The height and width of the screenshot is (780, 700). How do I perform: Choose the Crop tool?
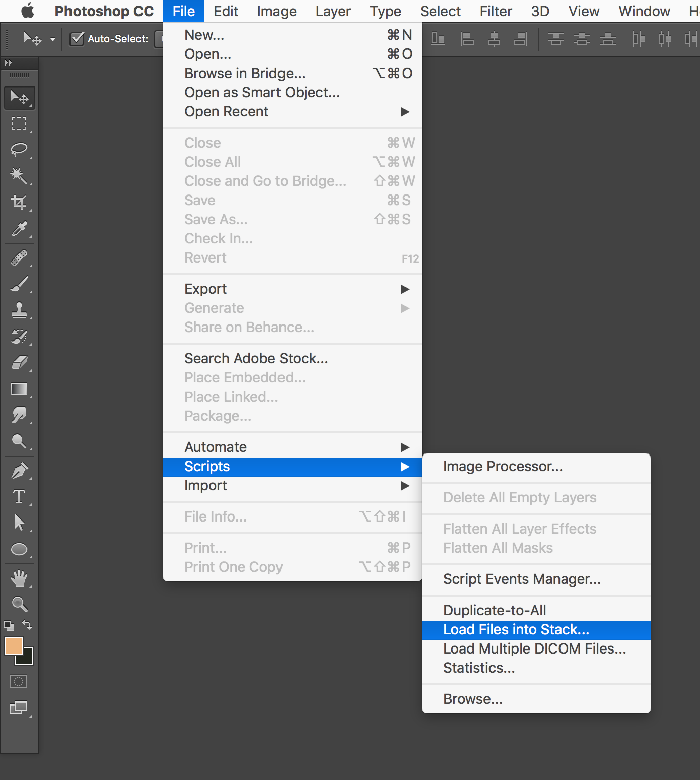pyautogui.click(x=19, y=202)
